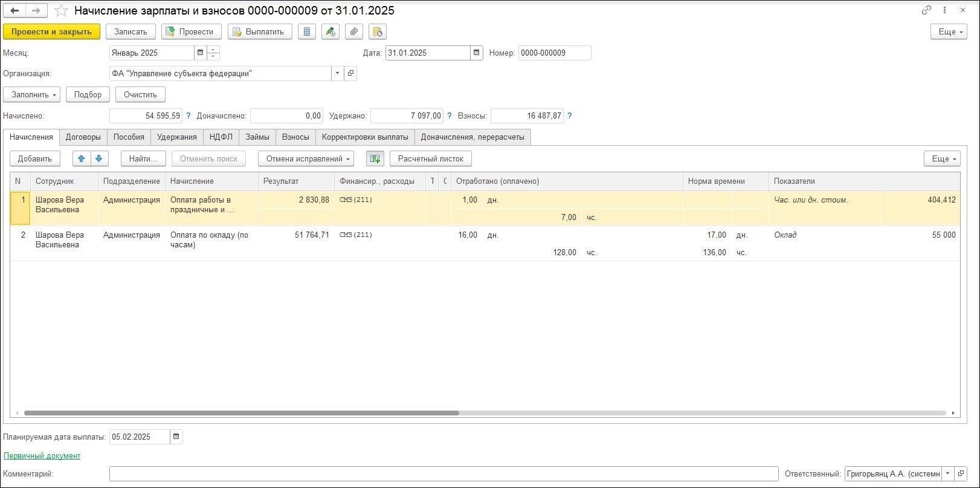Click the Записать button
The width and height of the screenshot is (980, 488).
click(131, 31)
